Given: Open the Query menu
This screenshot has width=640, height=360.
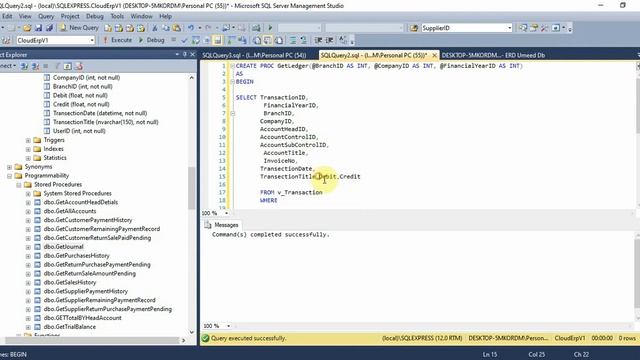Looking at the screenshot, I should pyautogui.click(x=46, y=16).
